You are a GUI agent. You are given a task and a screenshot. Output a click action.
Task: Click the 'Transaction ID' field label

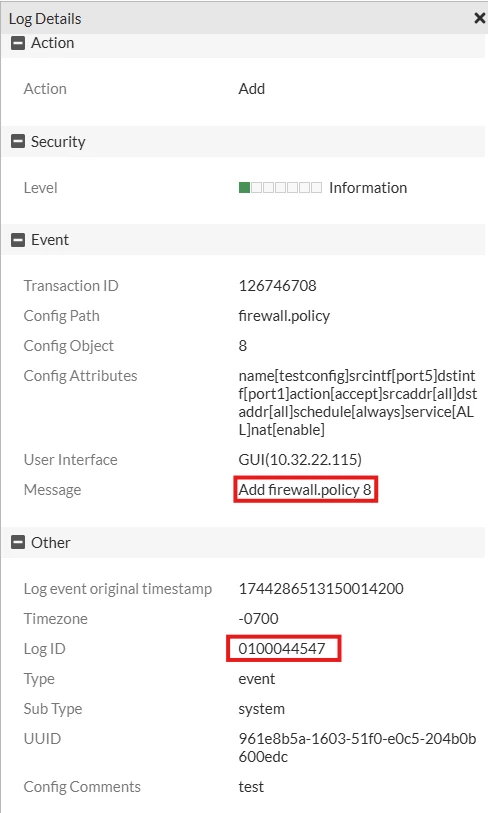(x=71, y=286)
